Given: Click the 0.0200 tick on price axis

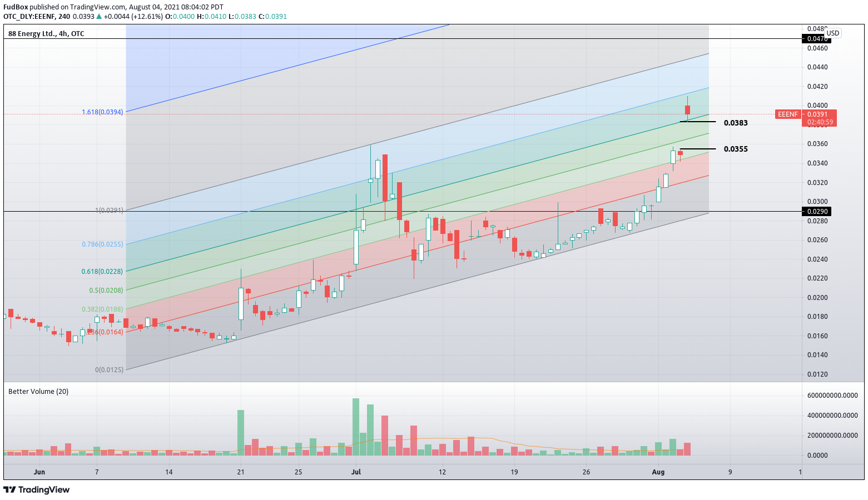Looking at the screenshot, I should (817, 298).
